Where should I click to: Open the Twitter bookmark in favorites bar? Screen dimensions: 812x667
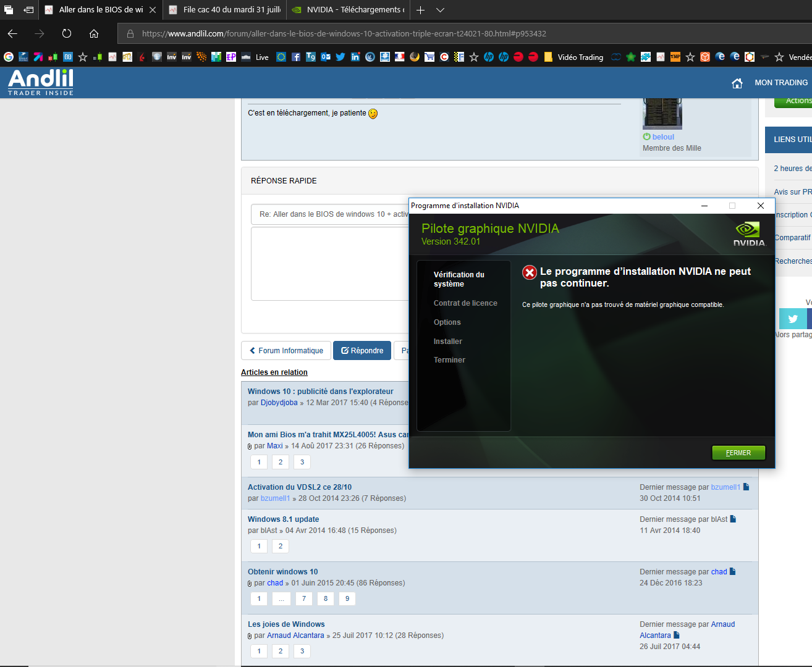[x=340, y=57]
